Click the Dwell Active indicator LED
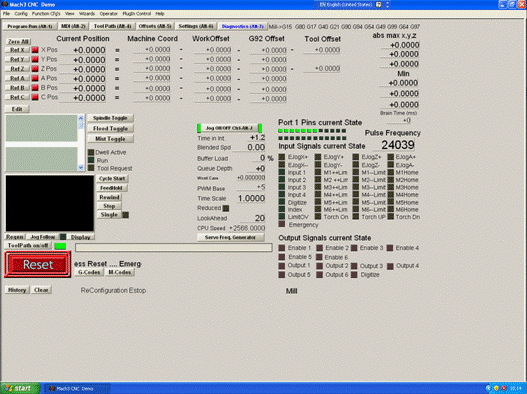This screenshot has width=527, height=394. 91,152
